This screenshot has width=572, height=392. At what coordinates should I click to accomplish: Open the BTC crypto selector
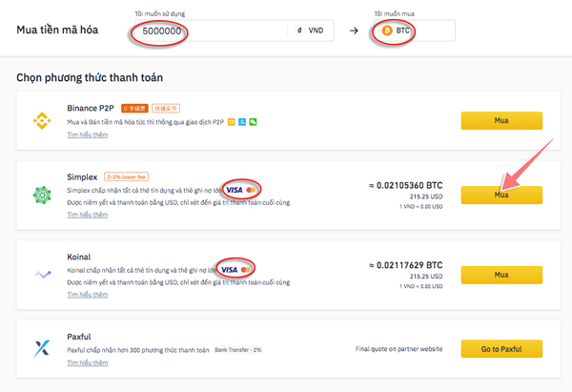tap(414, 31)
